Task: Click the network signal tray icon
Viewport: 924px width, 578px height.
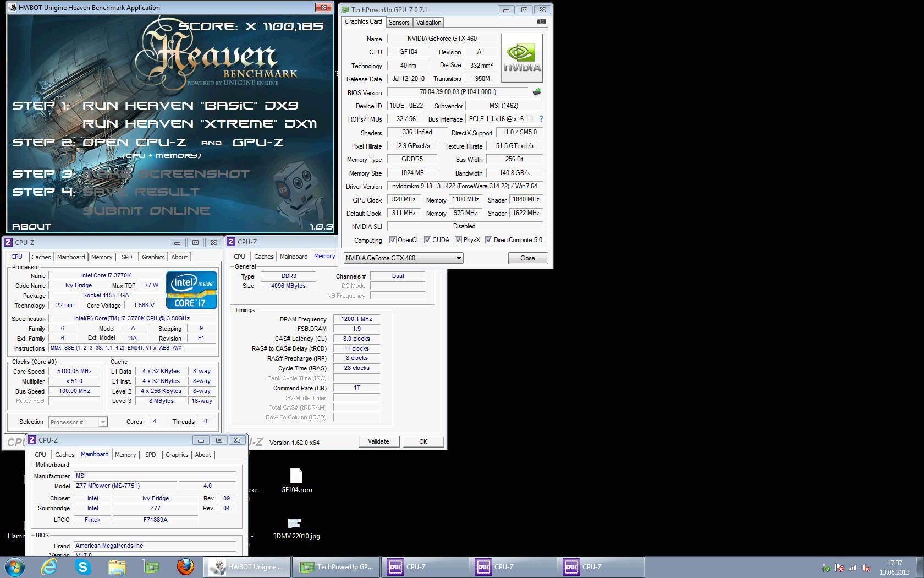Action: tap(853, 568)
